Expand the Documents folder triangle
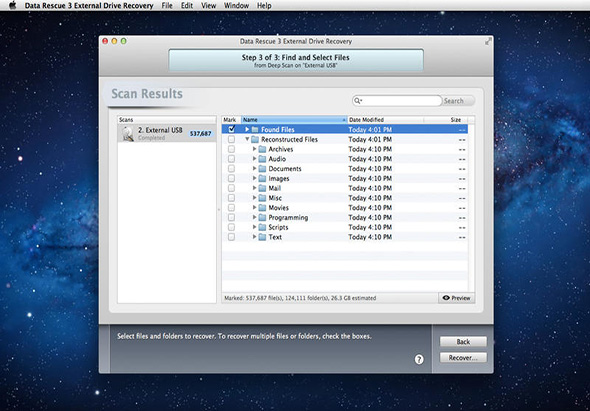Image resolution: width=590 pixels, height=411 pixels. click(x=254, y=169)
